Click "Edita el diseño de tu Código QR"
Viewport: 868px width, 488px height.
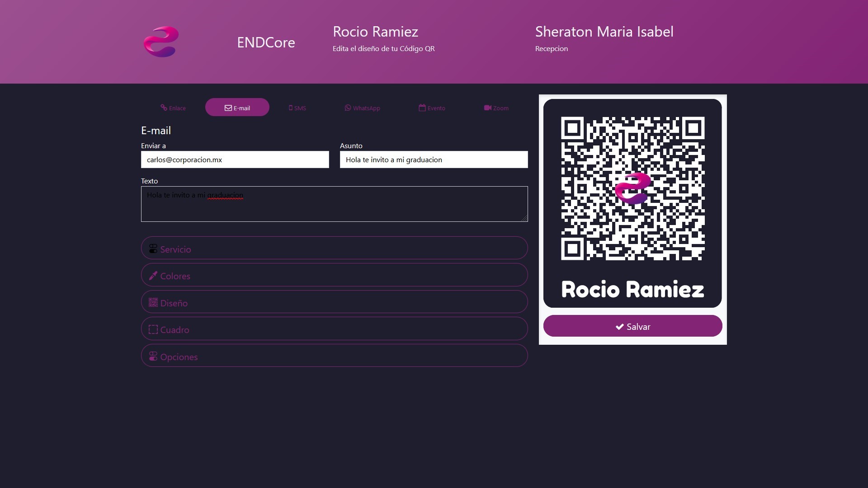tap(384, 49)
